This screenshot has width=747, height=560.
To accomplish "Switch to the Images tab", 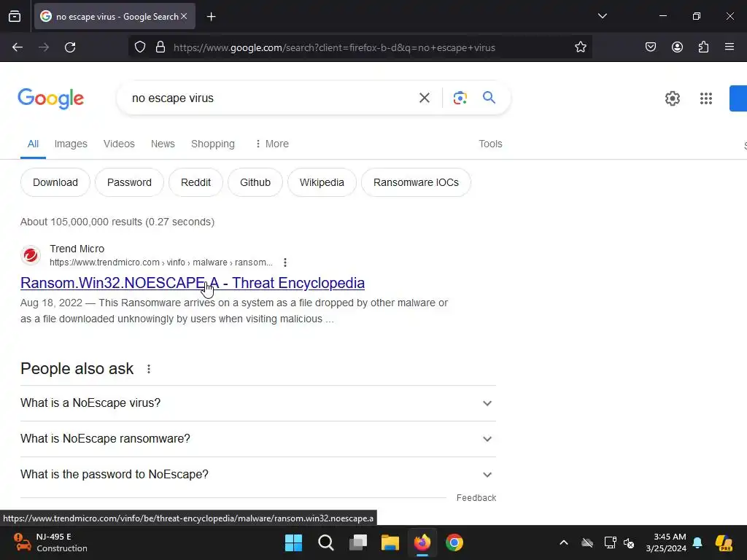I will (x=71, y=144).
